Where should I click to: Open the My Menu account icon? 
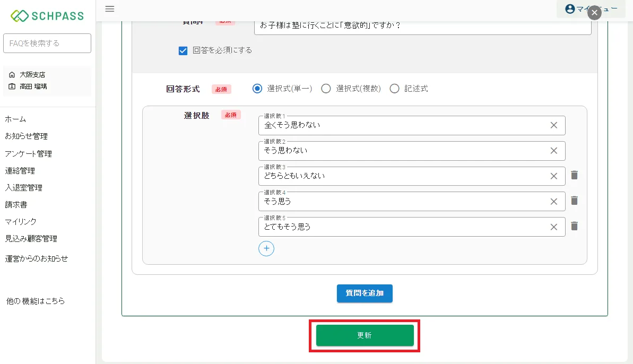click(x=570, y=9)
